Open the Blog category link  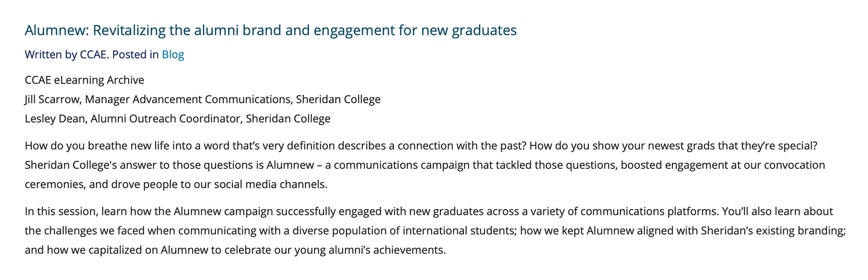[173, 55]
